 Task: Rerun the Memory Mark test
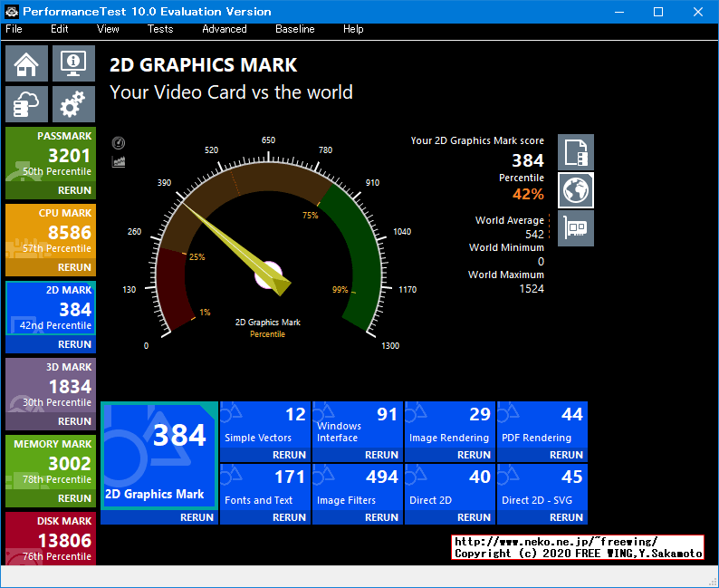[x=74, y=498]
